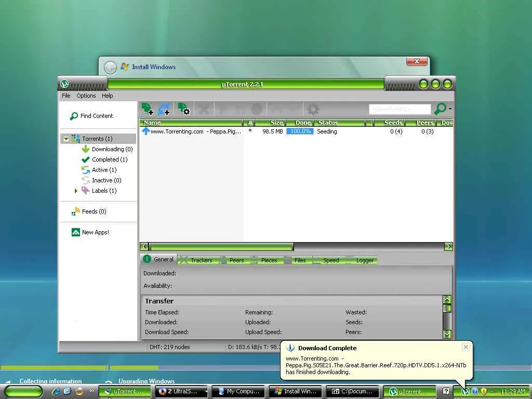Click the Seeding status cell
The image size is (532, 399).
327,131
